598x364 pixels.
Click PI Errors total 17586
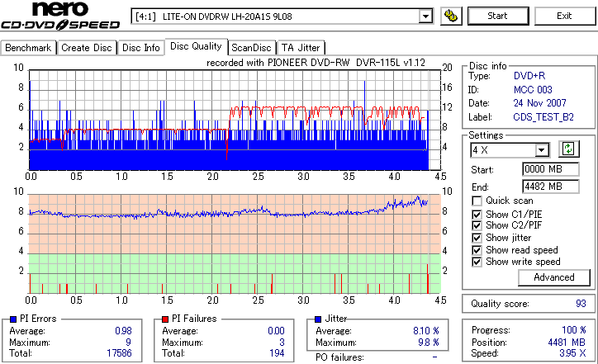pos(119,353)
